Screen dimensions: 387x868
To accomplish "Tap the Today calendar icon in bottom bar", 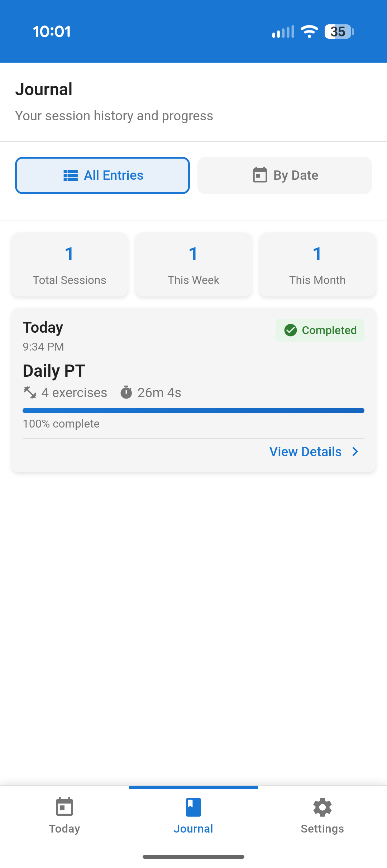I will coord(64,807).
